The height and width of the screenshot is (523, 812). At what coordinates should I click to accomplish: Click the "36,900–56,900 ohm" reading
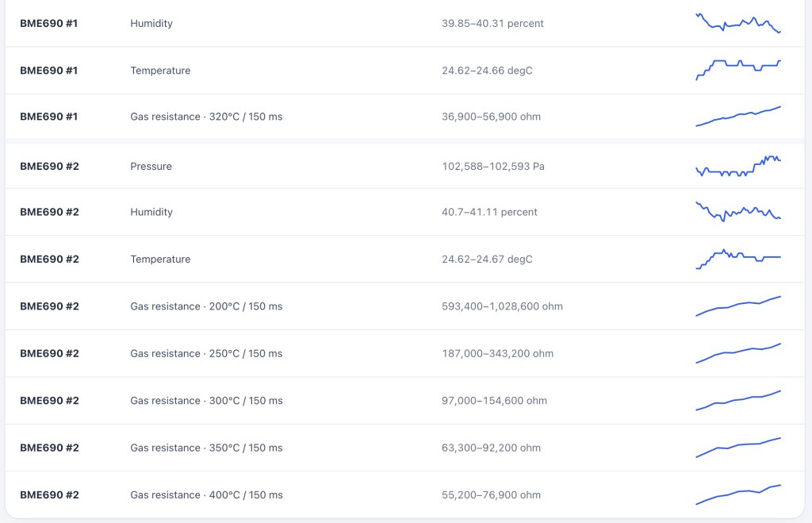pyautogui.click(x=491, y=117)
